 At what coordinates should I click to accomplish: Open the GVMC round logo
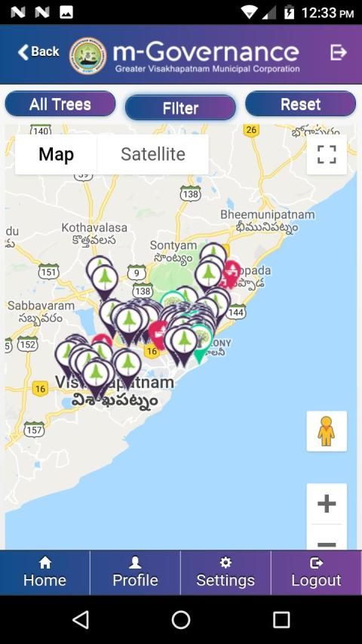87,55
